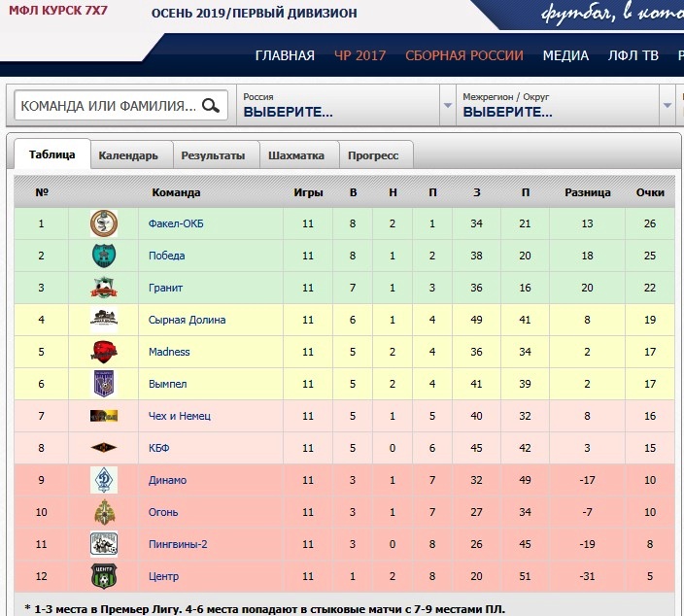Open the Результаты tab

213,155
